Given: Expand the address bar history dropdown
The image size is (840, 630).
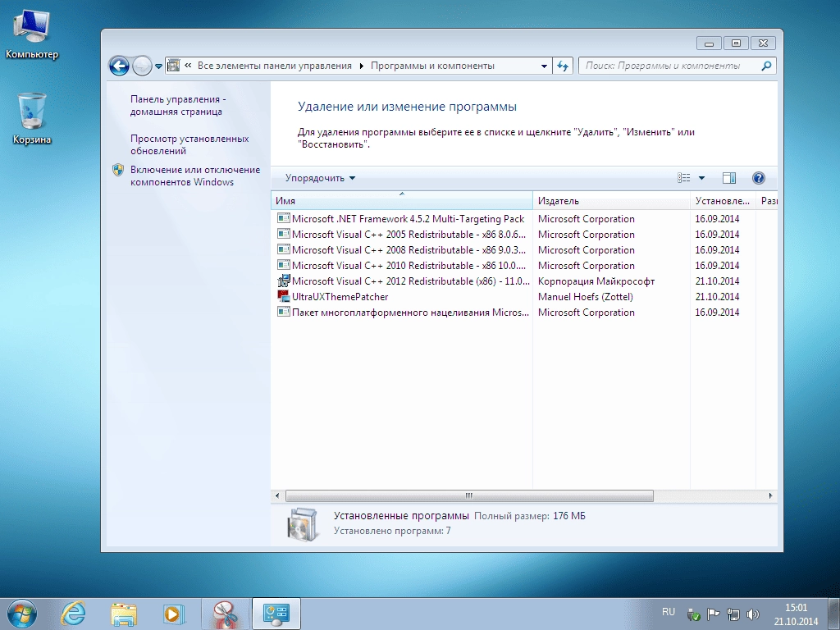Looking at the screenshot, I should click(x=544, y=66).
